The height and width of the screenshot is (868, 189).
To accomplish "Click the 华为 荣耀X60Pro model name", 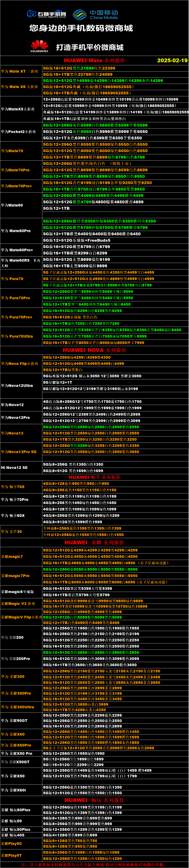I will pos(16,745).
